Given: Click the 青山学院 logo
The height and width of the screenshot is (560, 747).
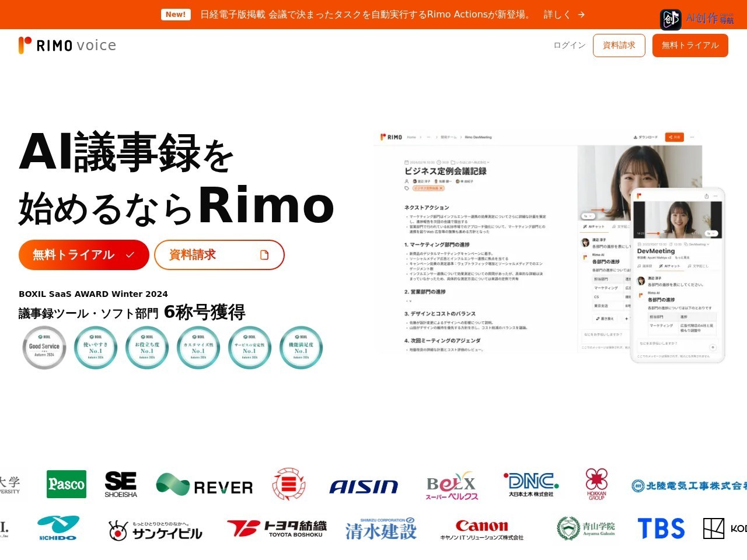Looking at the screenshot, I should pyautogui.click(x=586, y=528).
